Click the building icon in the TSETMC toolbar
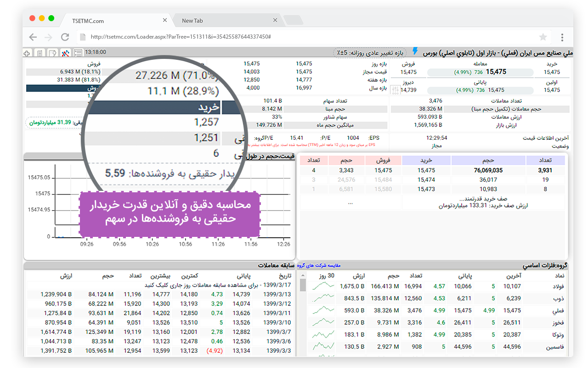588x368 pixels. (x=40, y=53)
